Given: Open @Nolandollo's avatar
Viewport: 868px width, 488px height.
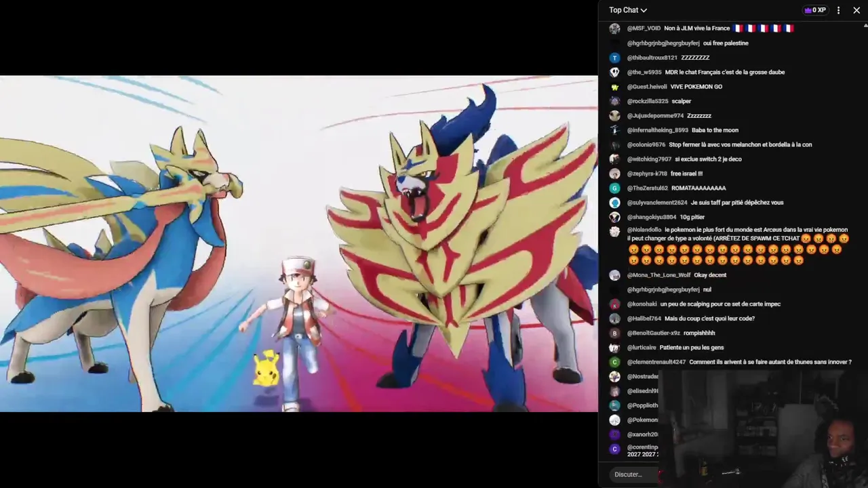Looking at the screenshot, I should point(614,231).
